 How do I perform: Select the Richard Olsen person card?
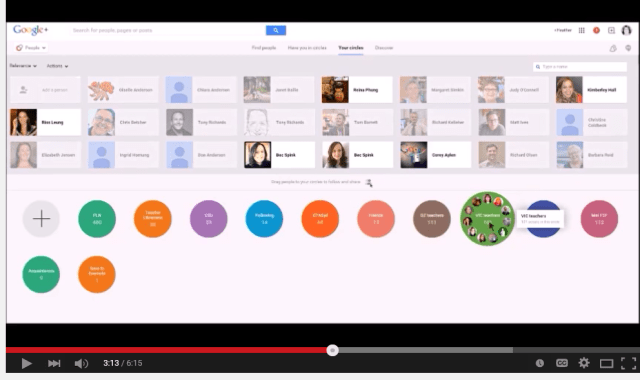pos(513,155)
